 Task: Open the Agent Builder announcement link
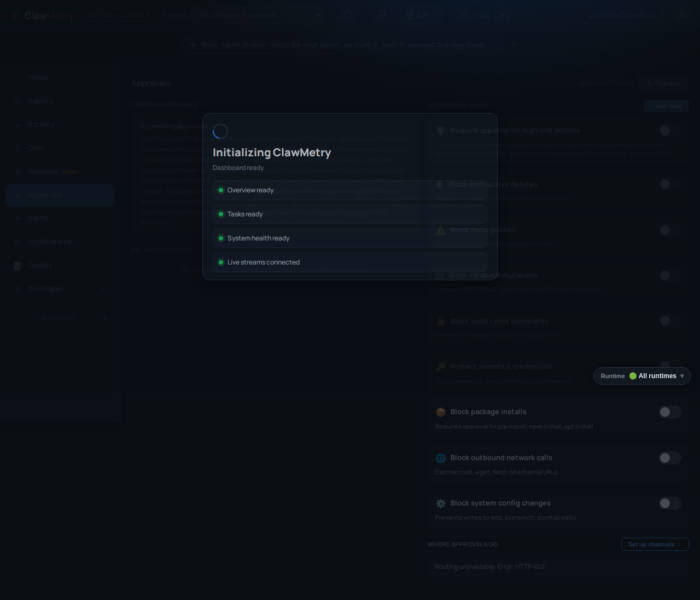(x=342, y=45)
